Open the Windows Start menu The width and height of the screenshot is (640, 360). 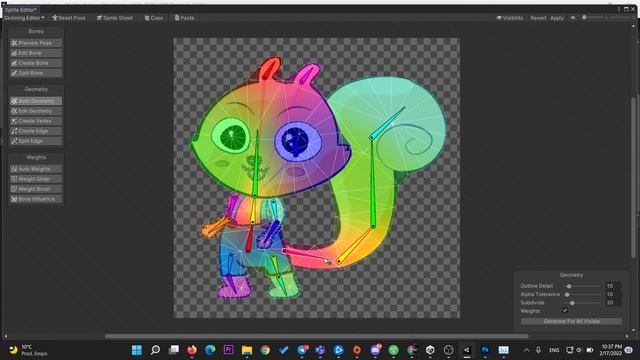(137, 350)
